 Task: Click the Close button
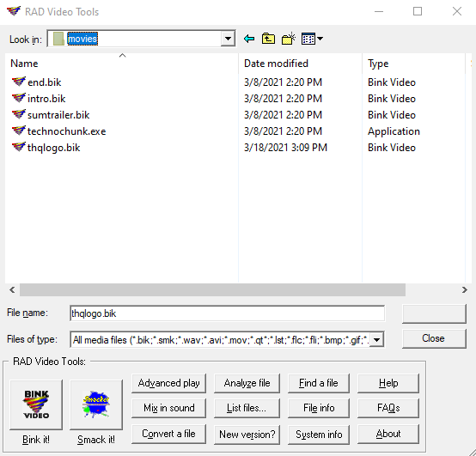[434, 338]
